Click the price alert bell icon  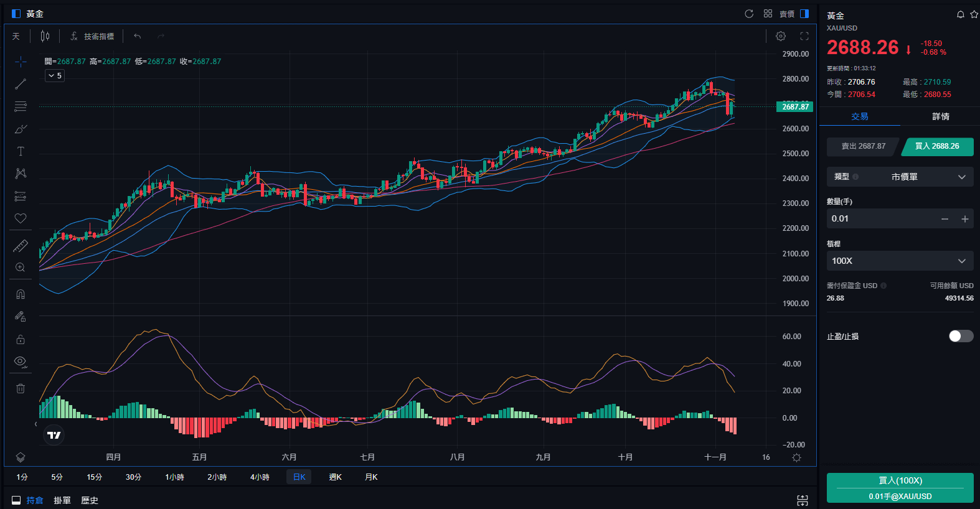[960, 14]
